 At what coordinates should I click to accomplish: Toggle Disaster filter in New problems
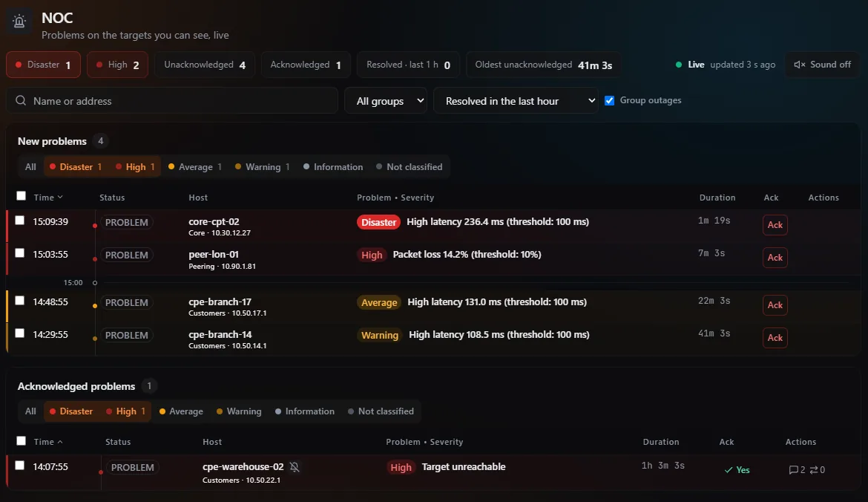click(75, 167)
